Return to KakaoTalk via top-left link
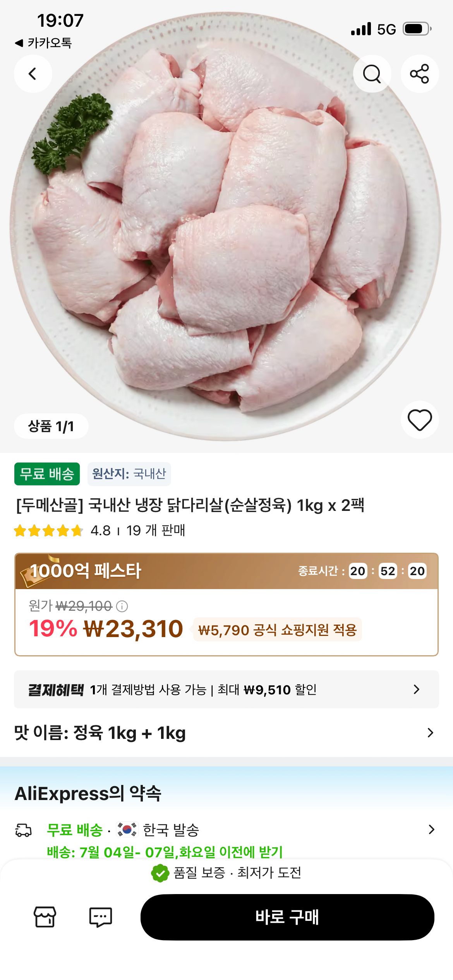453x980 pixels. (43, 43)
